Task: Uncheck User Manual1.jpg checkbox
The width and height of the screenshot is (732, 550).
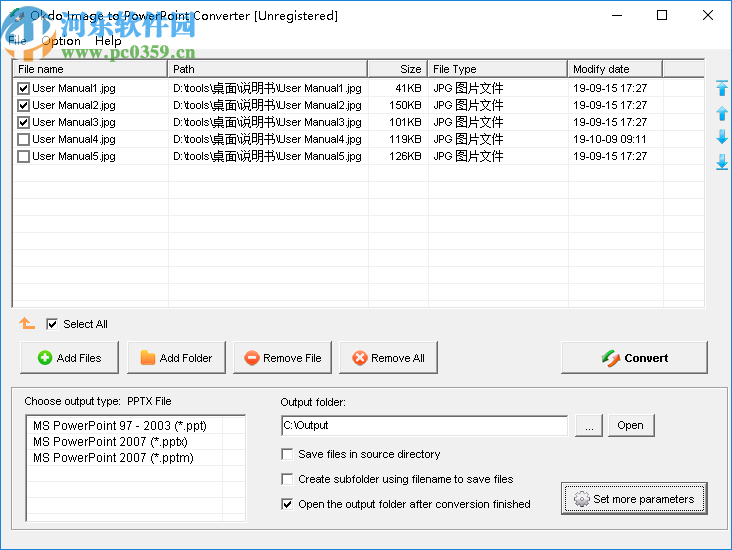Action: [23, 88]
